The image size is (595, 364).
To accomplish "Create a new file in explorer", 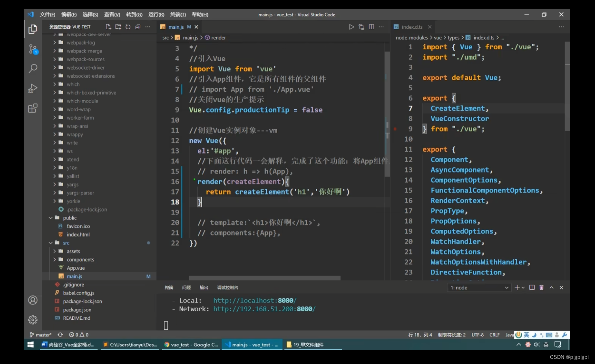I will [108, 27].
